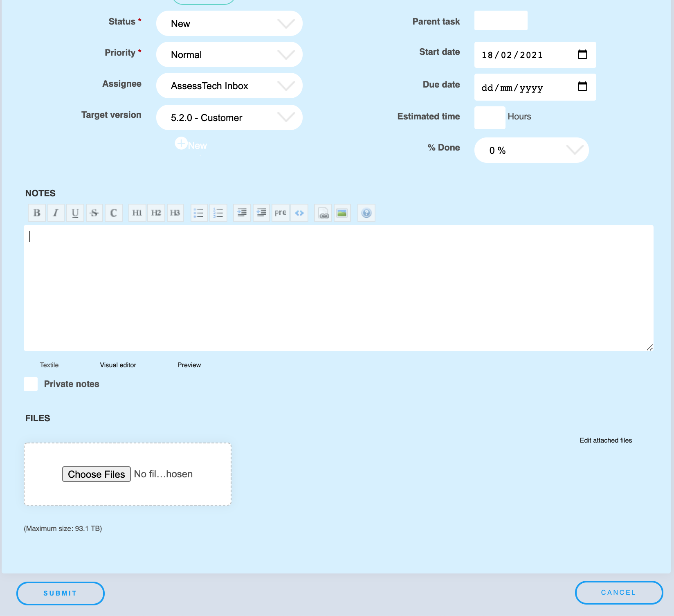Open Due date calendar picker icon

pos(582,86)
